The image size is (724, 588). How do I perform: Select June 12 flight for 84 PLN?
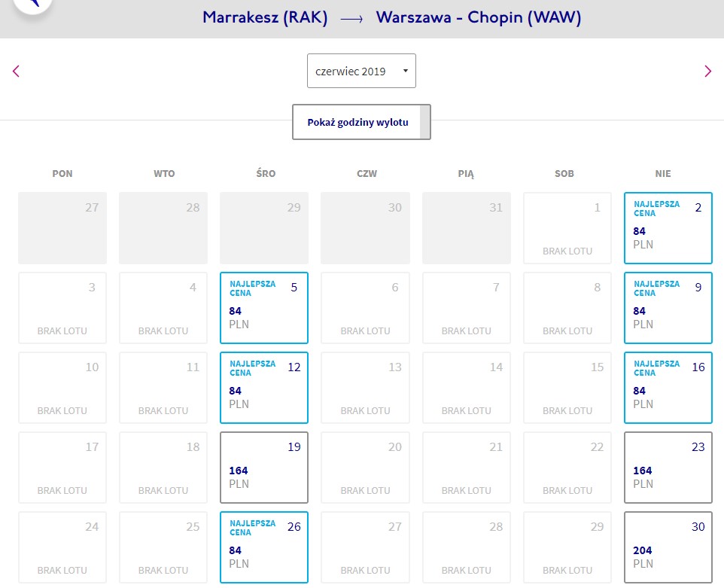264,388
